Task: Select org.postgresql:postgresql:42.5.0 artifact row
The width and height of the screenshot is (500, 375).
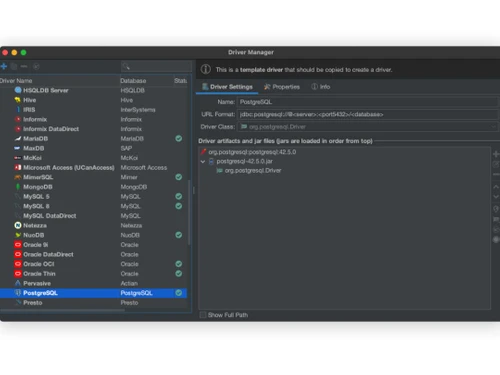Action: [248, 152]
